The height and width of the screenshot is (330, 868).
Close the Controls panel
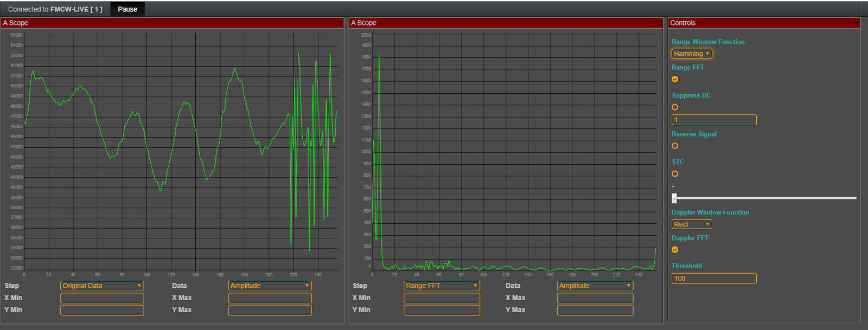856,23
